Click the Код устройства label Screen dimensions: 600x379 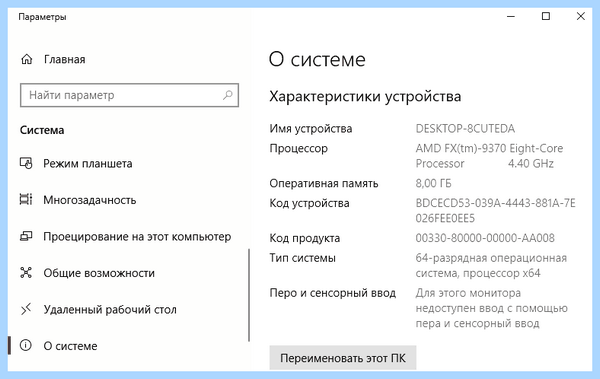point(309,203)
